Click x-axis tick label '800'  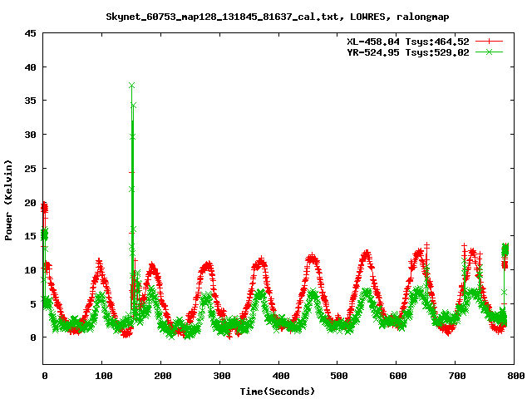(515, 376)
